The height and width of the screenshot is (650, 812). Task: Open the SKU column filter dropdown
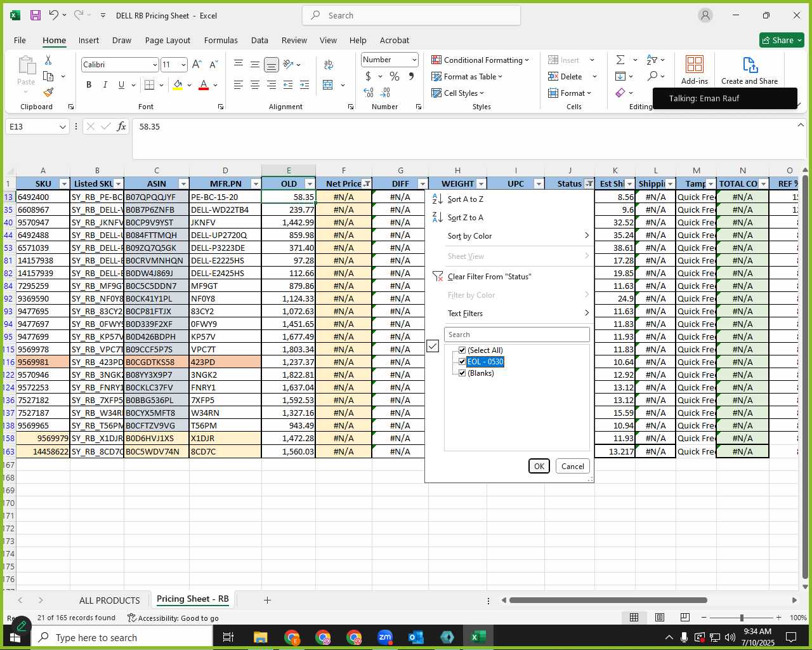click(x=63, y=183)
